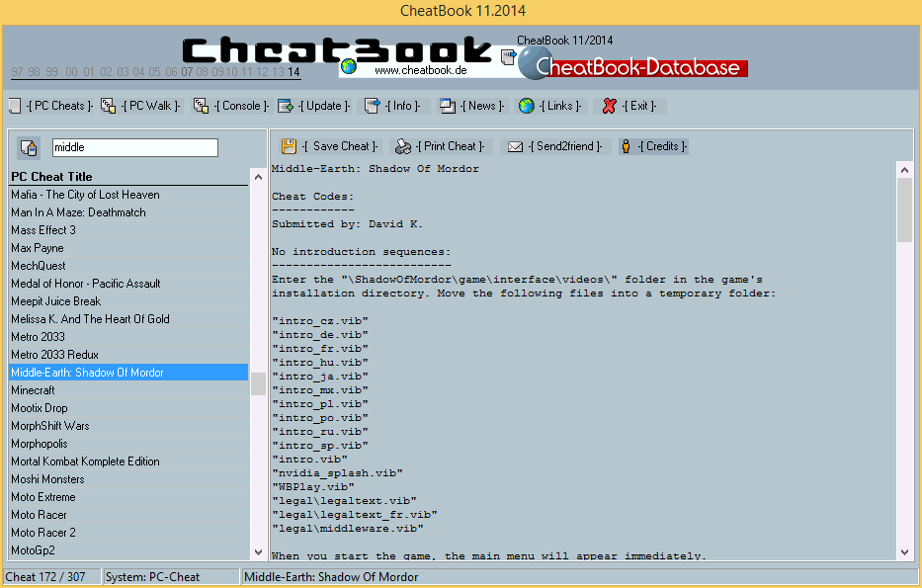Click the Send2friend envelope icon
The height and width of the screenshot is (588, 922).
coord(515,146)
